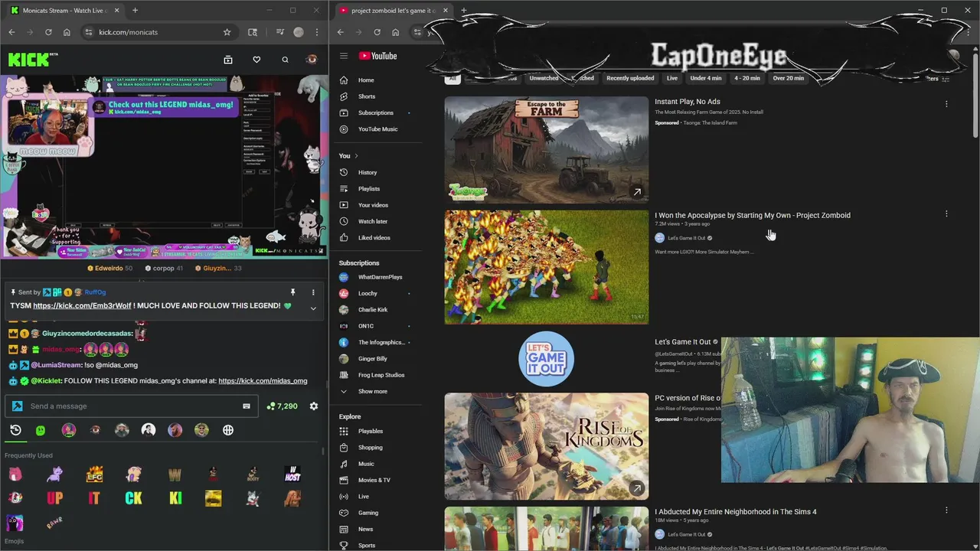Insert the W HOST emote
The height and width of the screenshot is (551, 980).
[292, 474]
